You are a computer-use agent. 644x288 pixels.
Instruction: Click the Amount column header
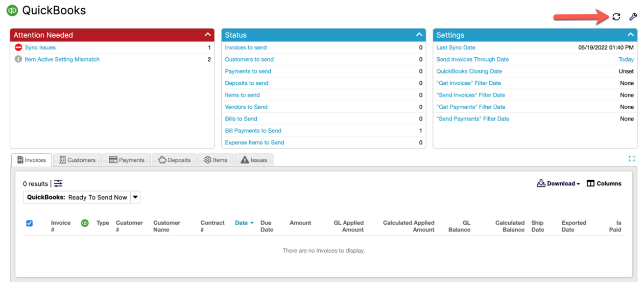point(300,223)
